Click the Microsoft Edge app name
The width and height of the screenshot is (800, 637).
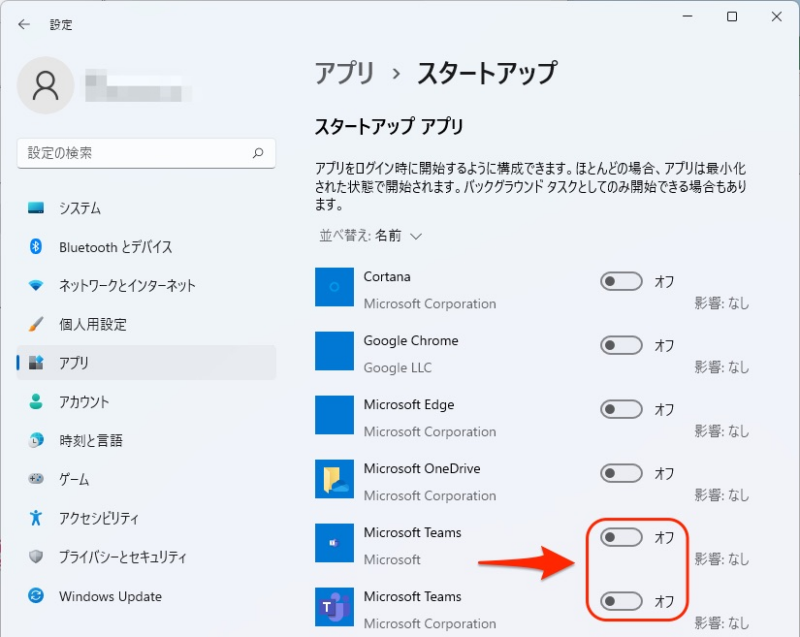[409, 404]
